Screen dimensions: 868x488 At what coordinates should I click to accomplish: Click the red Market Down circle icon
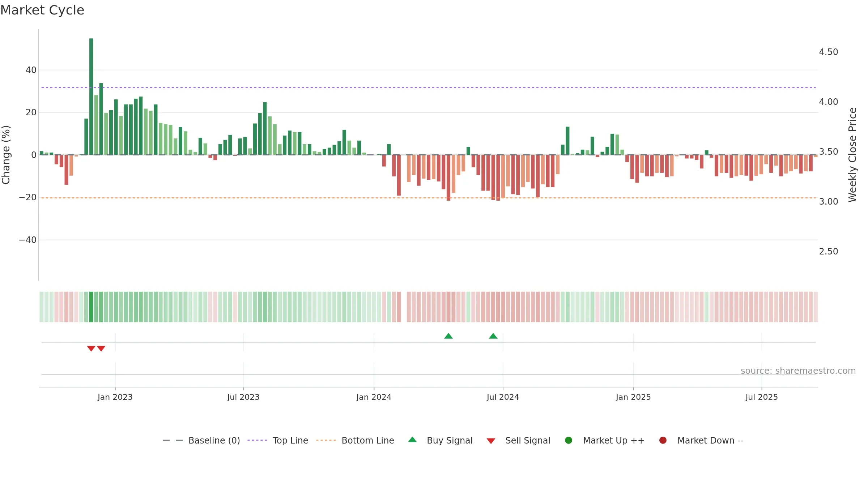(x=663, y=440)
